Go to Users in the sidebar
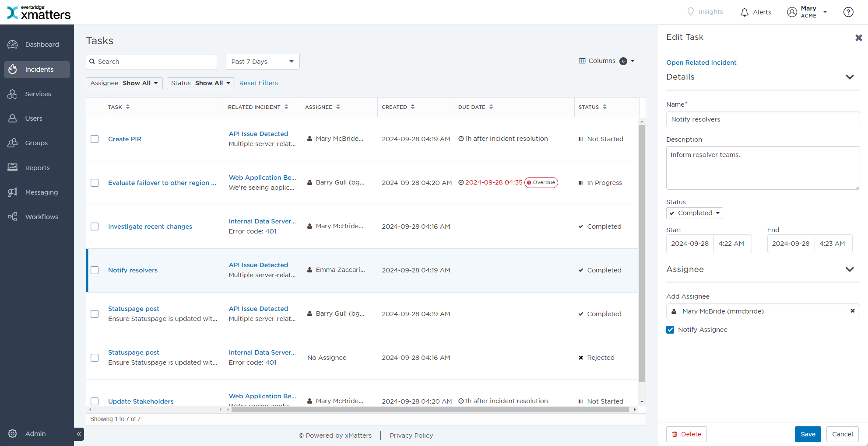The height and width of the screenshot is (446, 868). point(37,118)
